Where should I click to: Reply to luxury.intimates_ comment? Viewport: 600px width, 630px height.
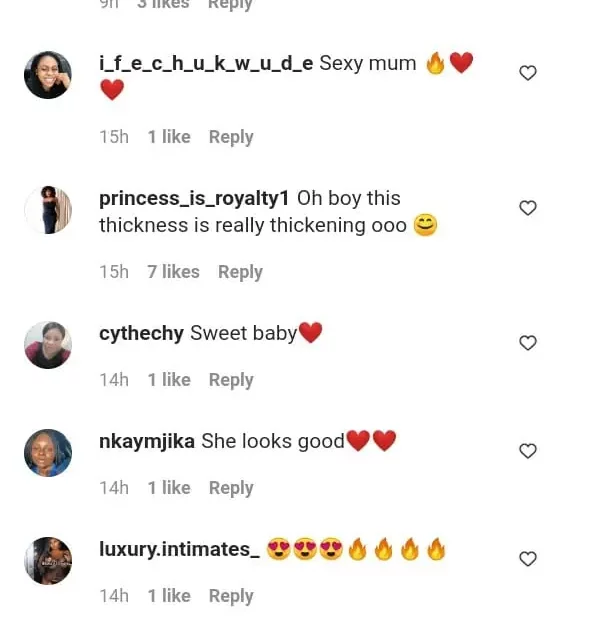tap(231, 596)
